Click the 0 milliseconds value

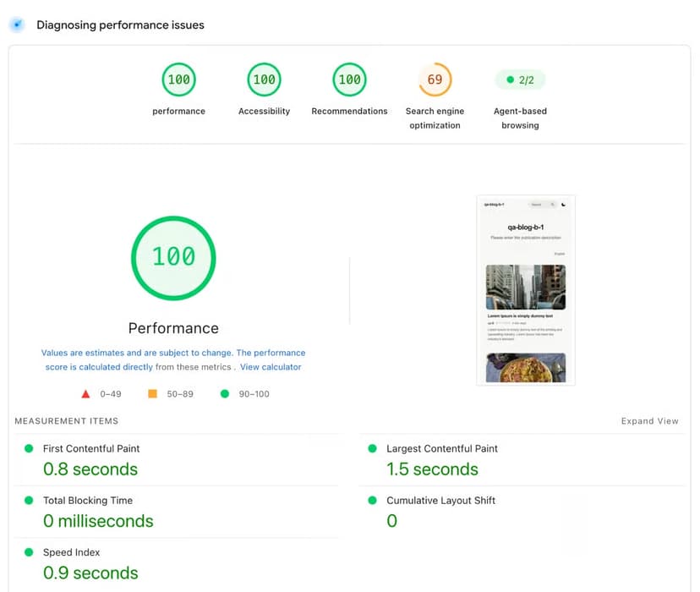point(98,521)
